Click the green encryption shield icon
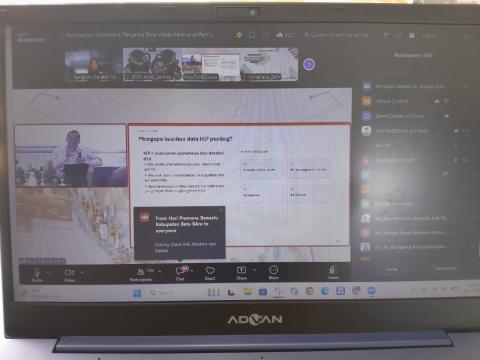 (x=239, y=35)
